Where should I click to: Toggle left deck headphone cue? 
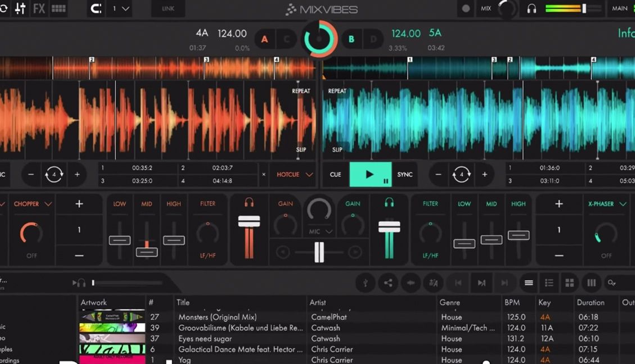click(x=249, y=202)
